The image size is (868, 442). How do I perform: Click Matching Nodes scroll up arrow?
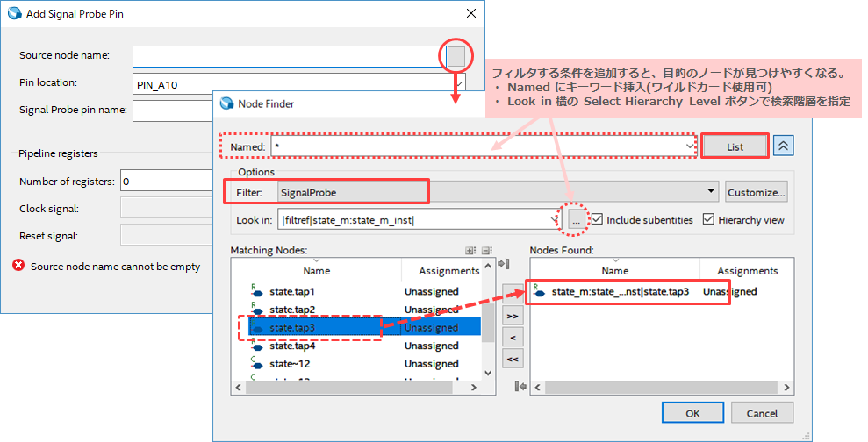[x=488, y=266]
